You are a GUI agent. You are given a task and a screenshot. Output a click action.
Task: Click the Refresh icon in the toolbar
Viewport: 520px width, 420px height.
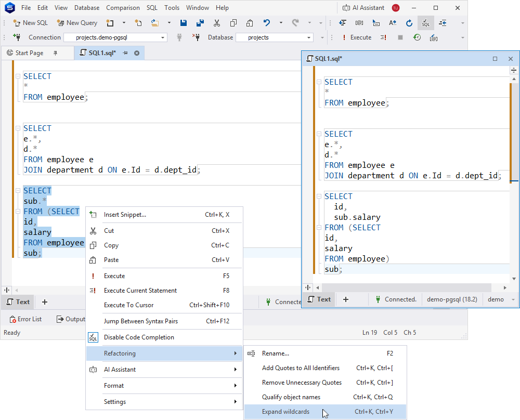tap(409, 23)
